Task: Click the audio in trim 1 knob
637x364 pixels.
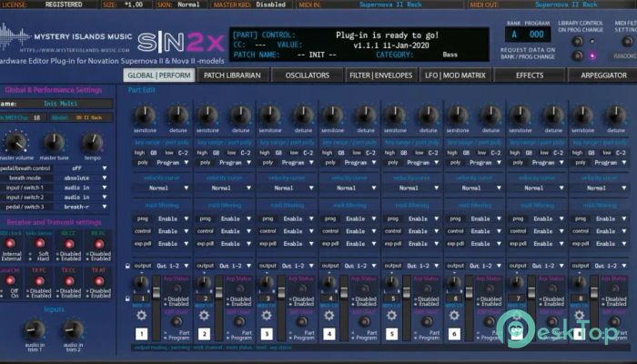Action: [35, 329]
